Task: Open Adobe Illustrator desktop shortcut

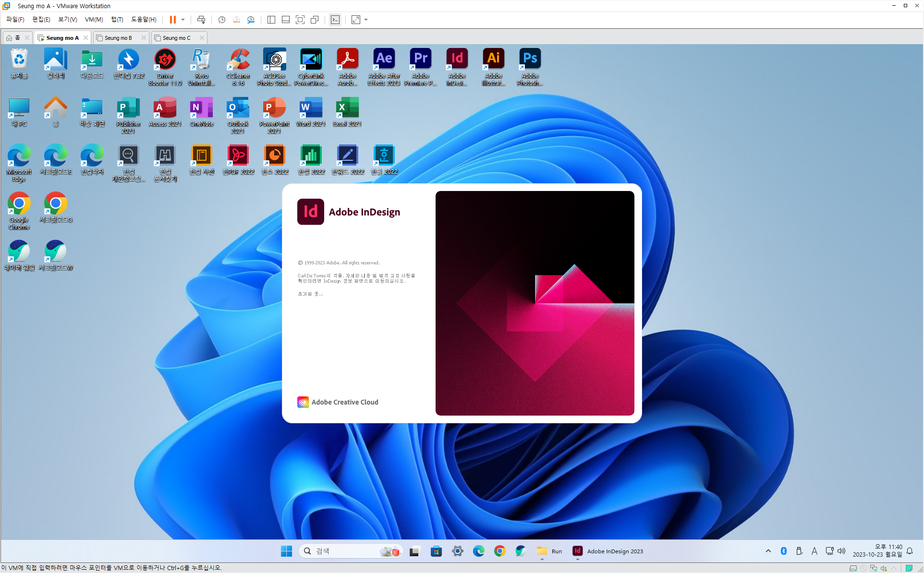Action: (x=493, y=66)
